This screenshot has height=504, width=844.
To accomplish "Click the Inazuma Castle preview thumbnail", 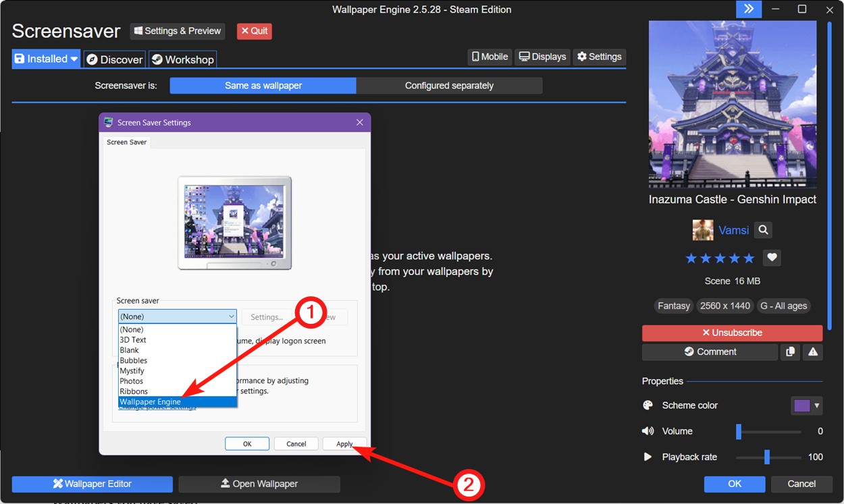I will click(x=732, y=105).
